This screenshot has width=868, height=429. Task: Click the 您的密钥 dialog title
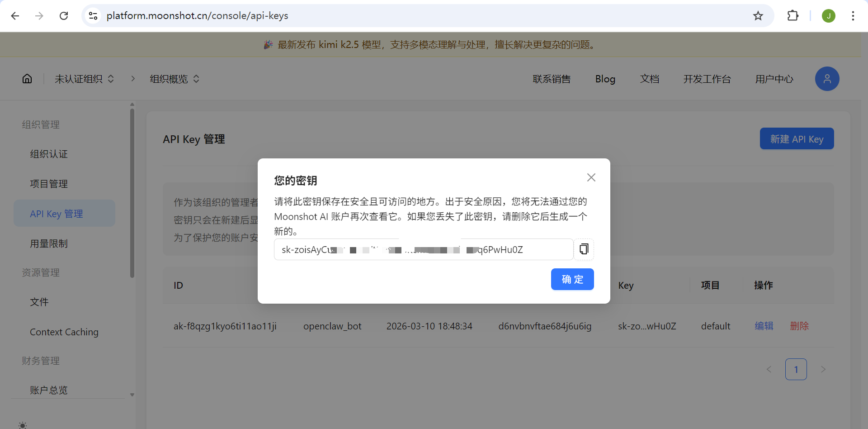[x=296, y=181]
